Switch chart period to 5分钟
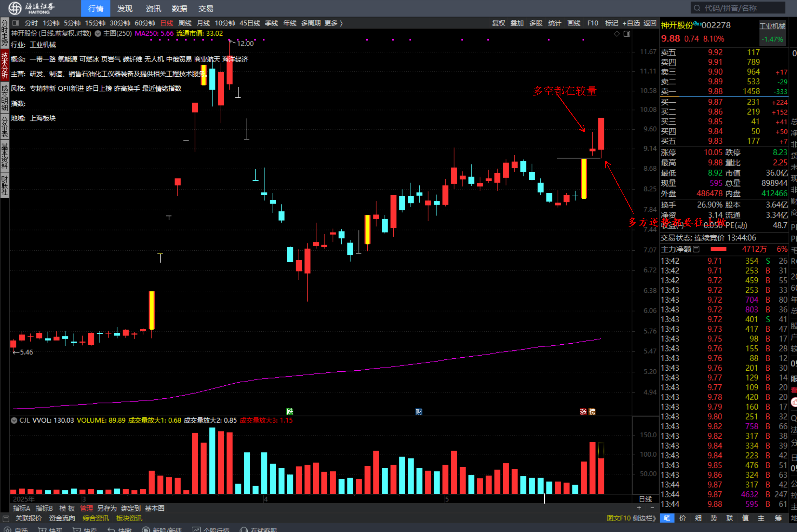 tap(72, 23)
